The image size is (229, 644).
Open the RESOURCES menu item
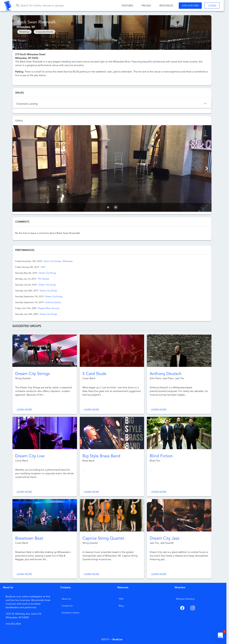[x=166, y=6]
